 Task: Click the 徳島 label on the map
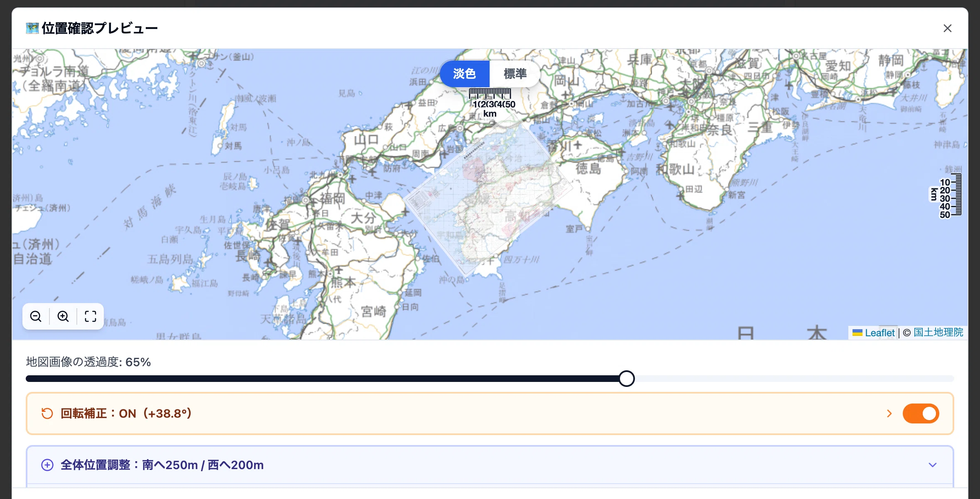pyautogui.click(x=588, y=168)
